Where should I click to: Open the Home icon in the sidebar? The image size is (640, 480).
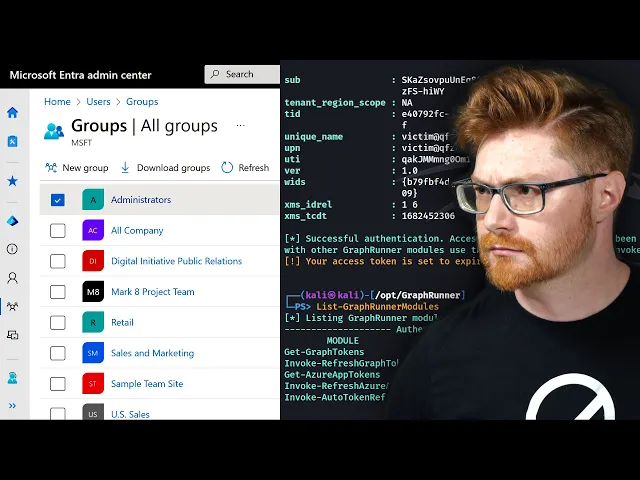coord(13,112)
